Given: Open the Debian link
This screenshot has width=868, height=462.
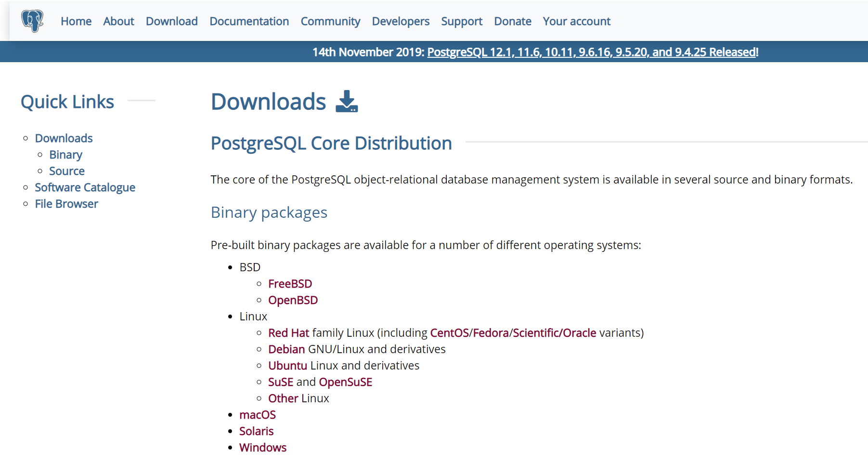Looking at the screenshot, I should (286, 349).
